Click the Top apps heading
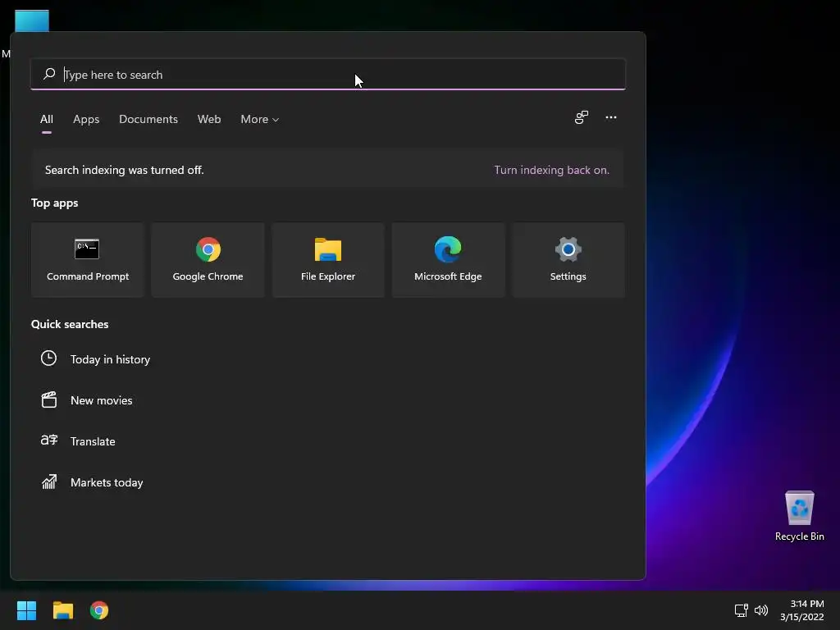The image size is (840, 630). [55, 203]
